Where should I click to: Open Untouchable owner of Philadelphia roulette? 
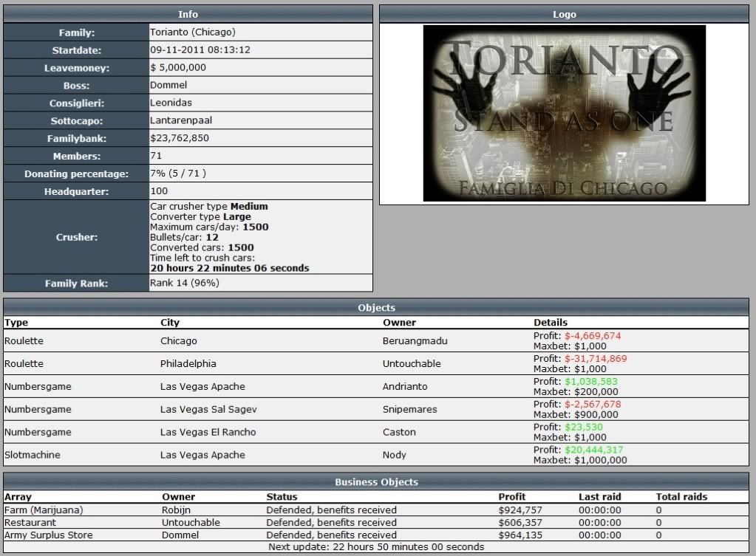click(x=412, y=364)
